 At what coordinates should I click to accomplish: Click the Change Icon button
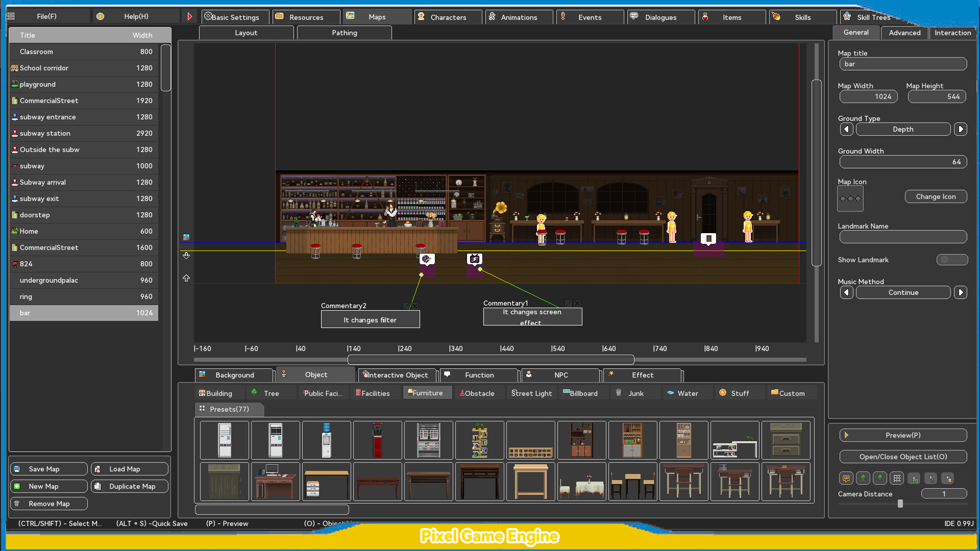pyautogui.click(x=936, y=196)
